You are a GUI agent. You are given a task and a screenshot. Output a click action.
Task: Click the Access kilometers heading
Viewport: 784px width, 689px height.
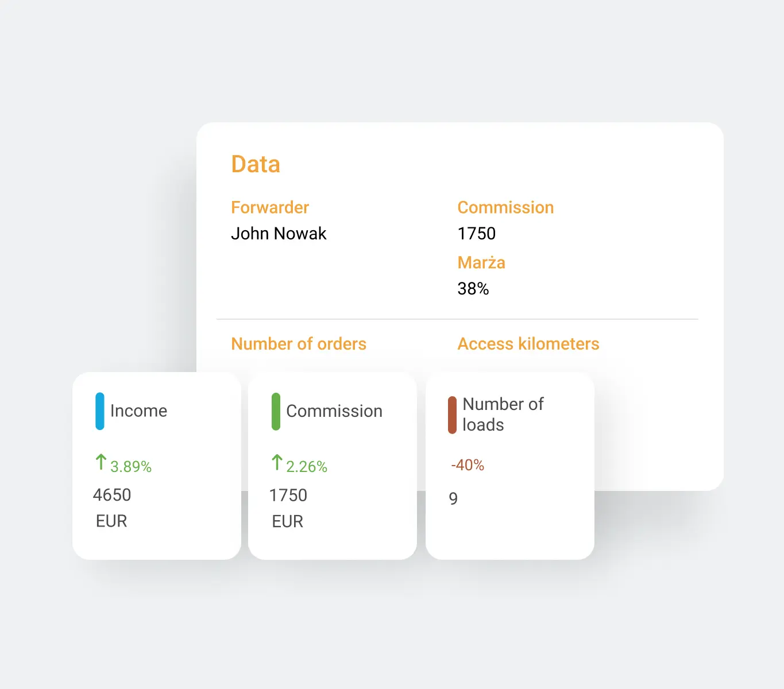[x=528, y=344]
